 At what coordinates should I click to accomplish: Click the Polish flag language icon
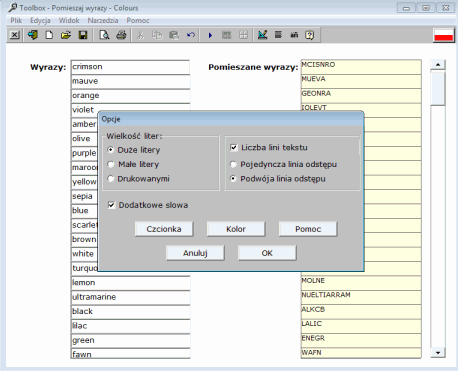click(x=444, y=35)
